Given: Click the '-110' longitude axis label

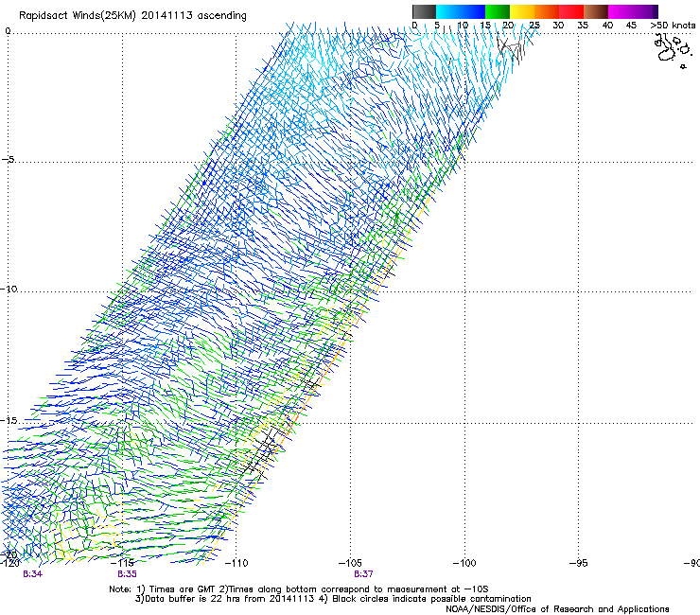Looking at the screenshot, I should 236,563.
